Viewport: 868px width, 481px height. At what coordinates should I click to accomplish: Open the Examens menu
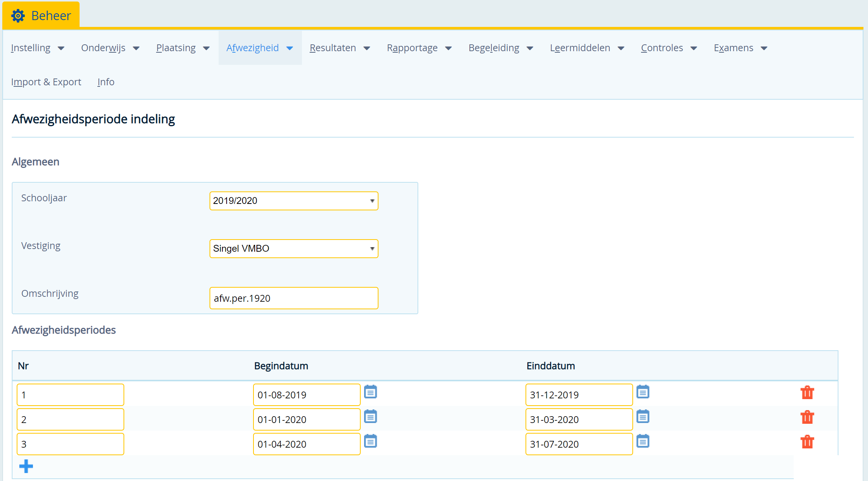(x=741, y=48)
